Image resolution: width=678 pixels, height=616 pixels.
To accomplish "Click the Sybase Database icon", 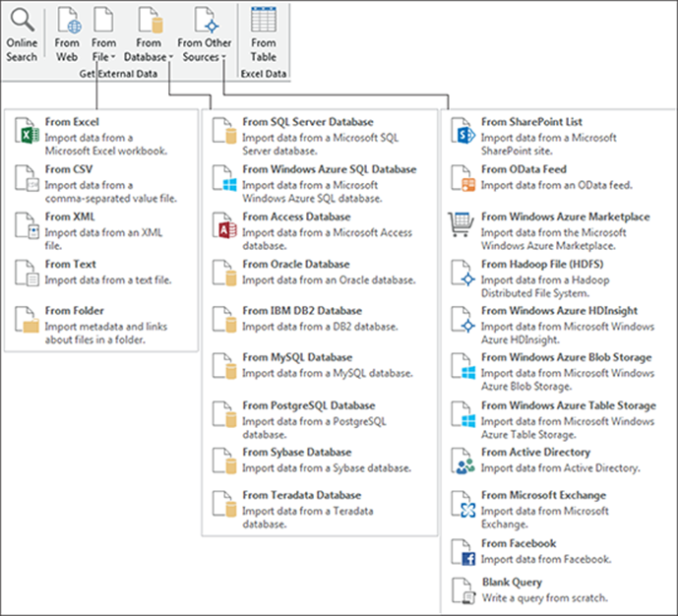I will (x=224, y=462).
